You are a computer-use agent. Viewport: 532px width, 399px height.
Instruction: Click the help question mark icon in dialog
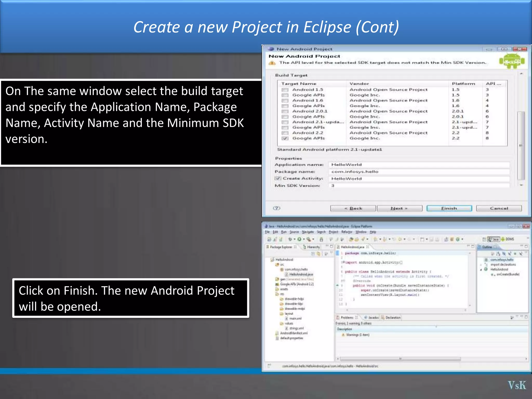coord(277,208)
